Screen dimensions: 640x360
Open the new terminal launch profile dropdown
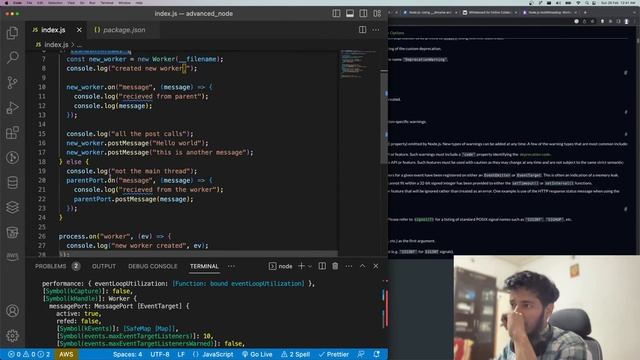tap(310, 267)
